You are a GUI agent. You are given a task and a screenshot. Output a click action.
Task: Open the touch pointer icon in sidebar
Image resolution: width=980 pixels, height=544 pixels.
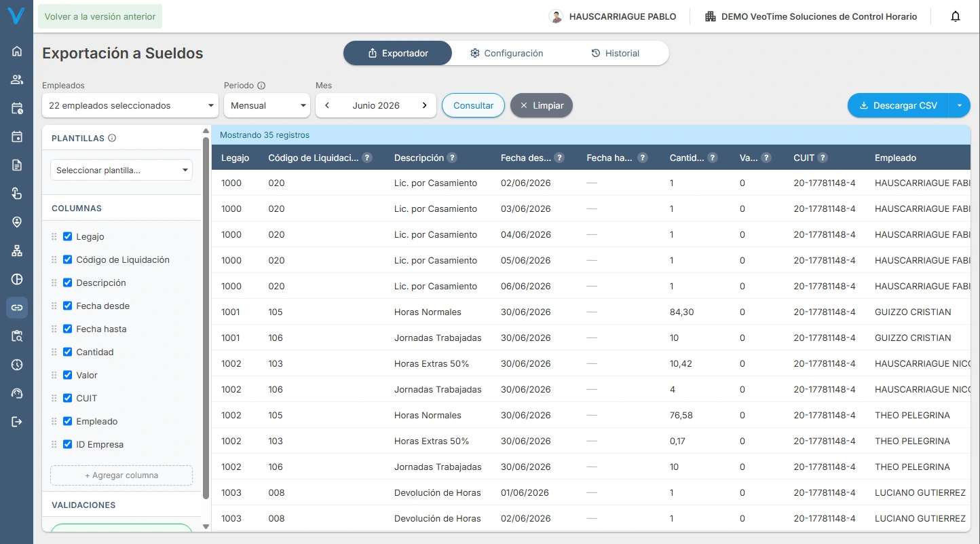click(x=17, y=194)
